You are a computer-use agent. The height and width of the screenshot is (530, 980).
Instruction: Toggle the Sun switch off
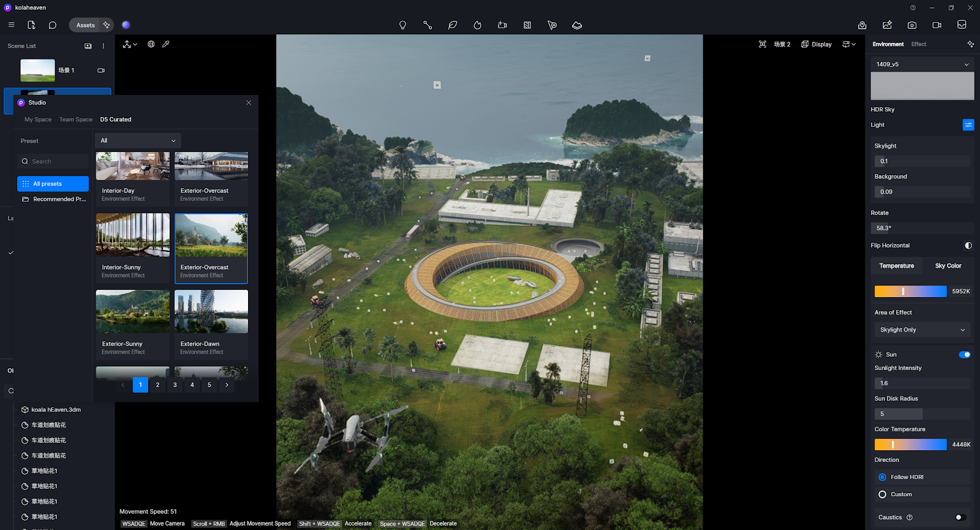point(964,355)
